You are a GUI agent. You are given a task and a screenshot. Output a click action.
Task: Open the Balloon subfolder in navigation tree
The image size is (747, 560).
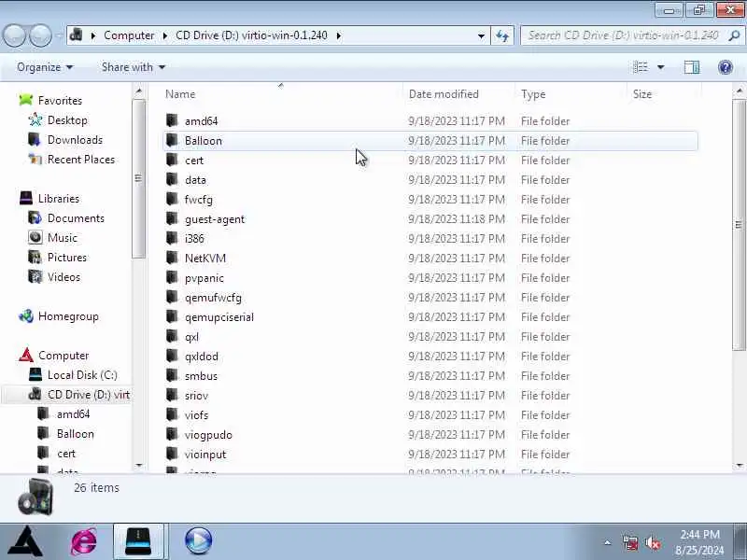point(76,434)
